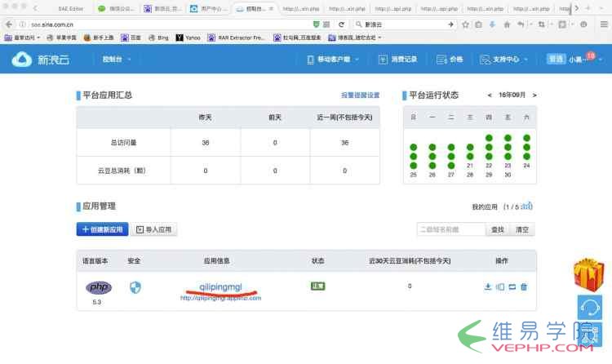This screenshot has height=364, width=612.
Task: Click the 总访问量 row label
Action: click(123, 143)
